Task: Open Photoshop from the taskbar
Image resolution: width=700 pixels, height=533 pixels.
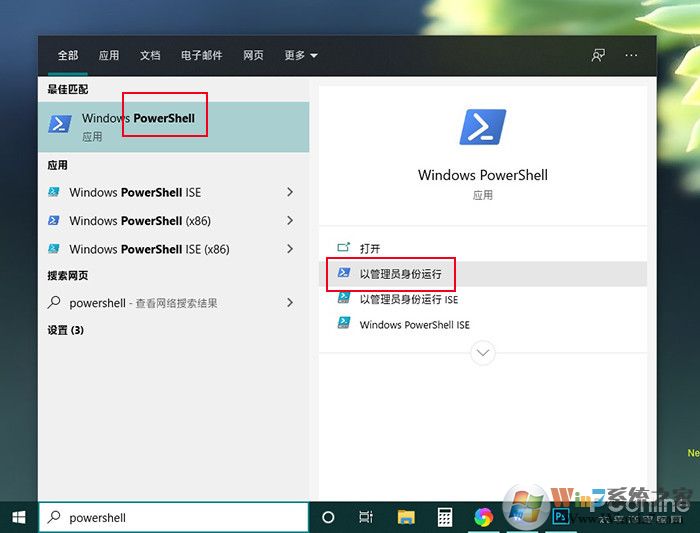Action: pos(561,517)
